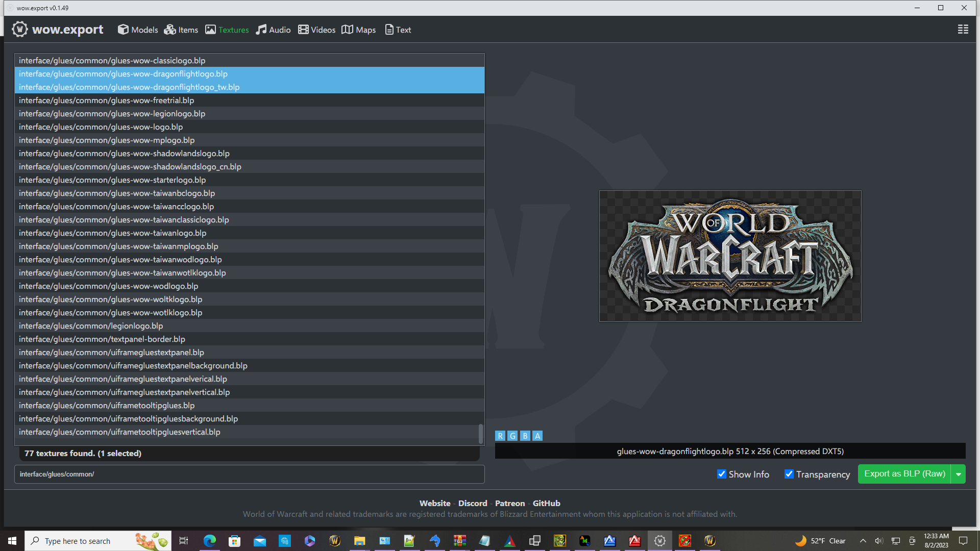This screenshot has width=980, height=551.
Task: Toggle the green (G) channel
Action: pyautogui.click(x=512, y=436)
